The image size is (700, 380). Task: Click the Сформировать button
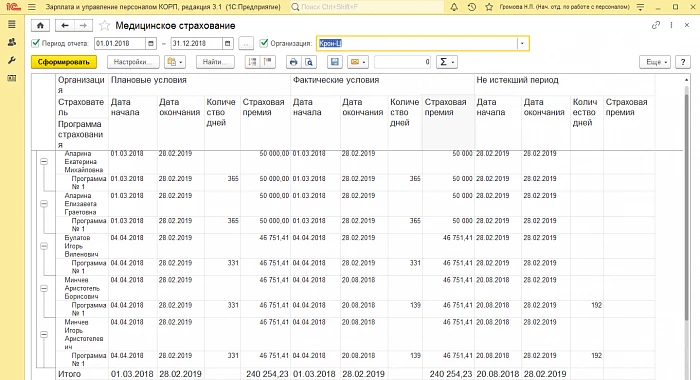(64, 62)
